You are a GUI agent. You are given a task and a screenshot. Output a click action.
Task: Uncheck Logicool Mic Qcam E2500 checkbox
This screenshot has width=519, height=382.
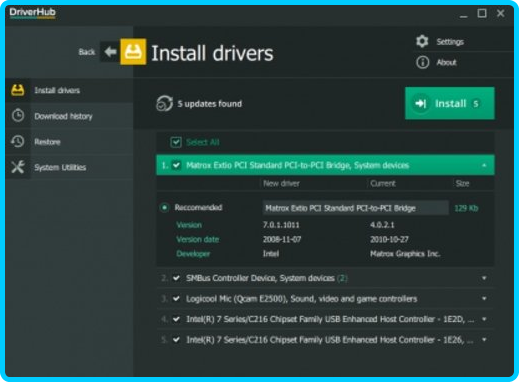click(x=176, y=299)
